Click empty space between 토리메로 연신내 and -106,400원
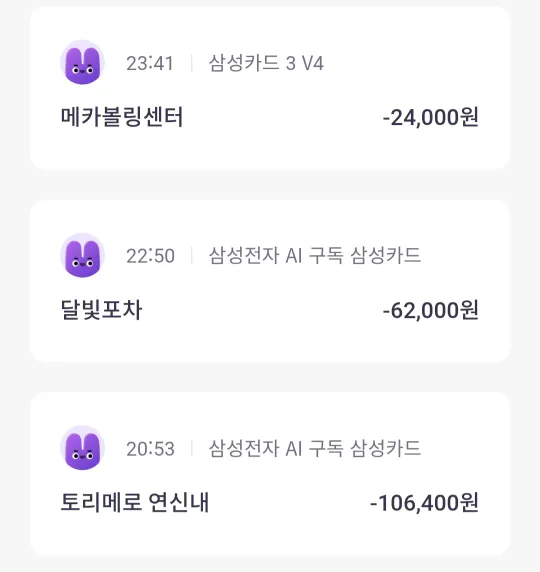Screen dimensions: 540x572 (289, 503)
